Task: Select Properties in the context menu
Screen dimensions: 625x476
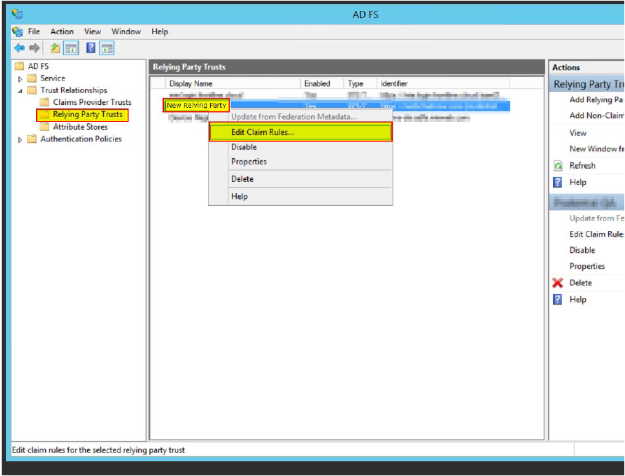Action: point(249,162)
